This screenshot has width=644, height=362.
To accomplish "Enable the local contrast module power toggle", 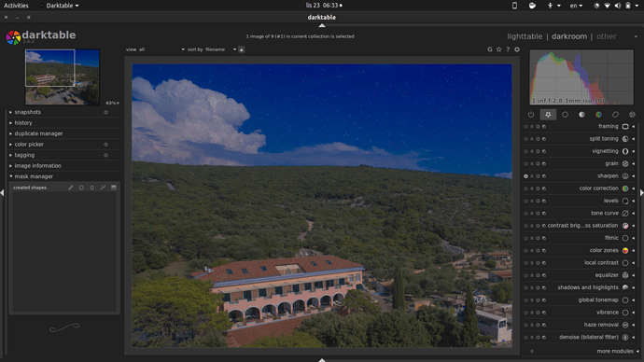I will click(x=525, y=263).
